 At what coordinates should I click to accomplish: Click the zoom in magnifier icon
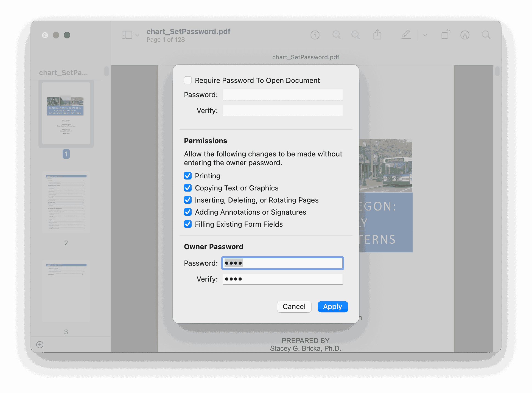click(x=356, y=35)
